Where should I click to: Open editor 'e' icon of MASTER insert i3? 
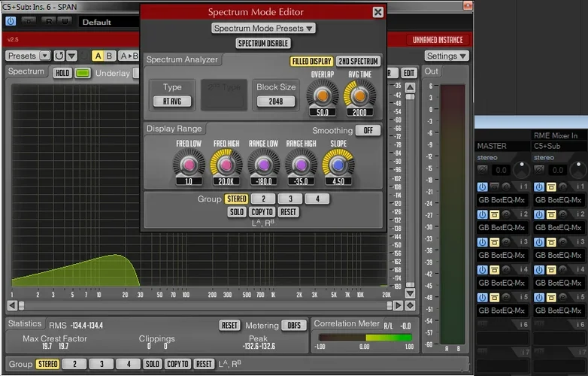click(x=506, y=242)
